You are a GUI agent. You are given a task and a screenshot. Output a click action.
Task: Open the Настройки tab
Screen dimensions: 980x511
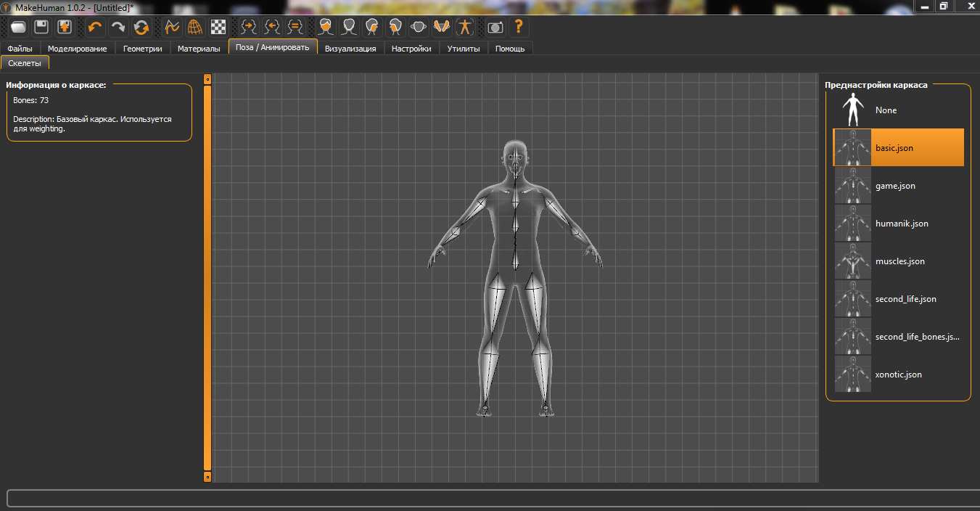point(411,49)
